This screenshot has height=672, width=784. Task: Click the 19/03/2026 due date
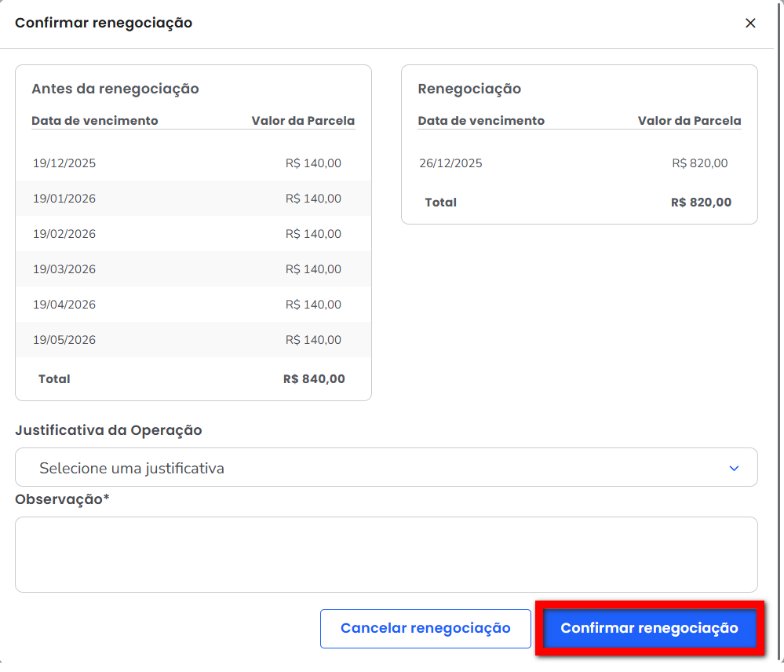click(x=64, y=269)
